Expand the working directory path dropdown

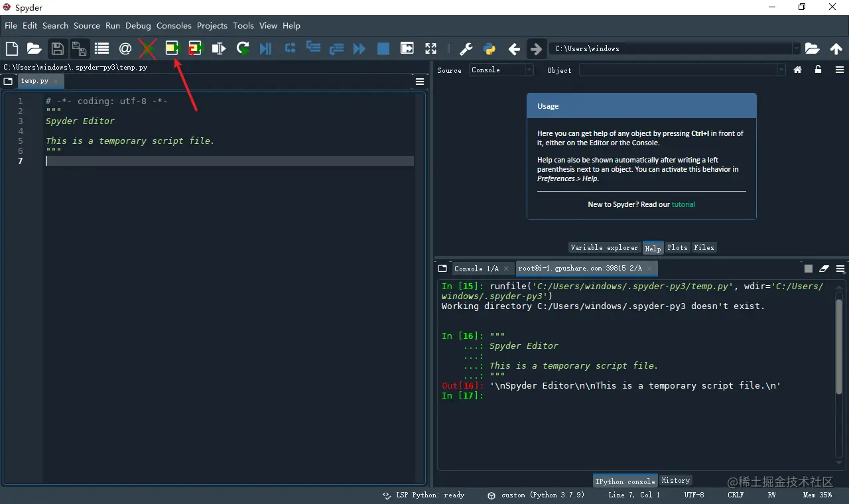(797, 48)
